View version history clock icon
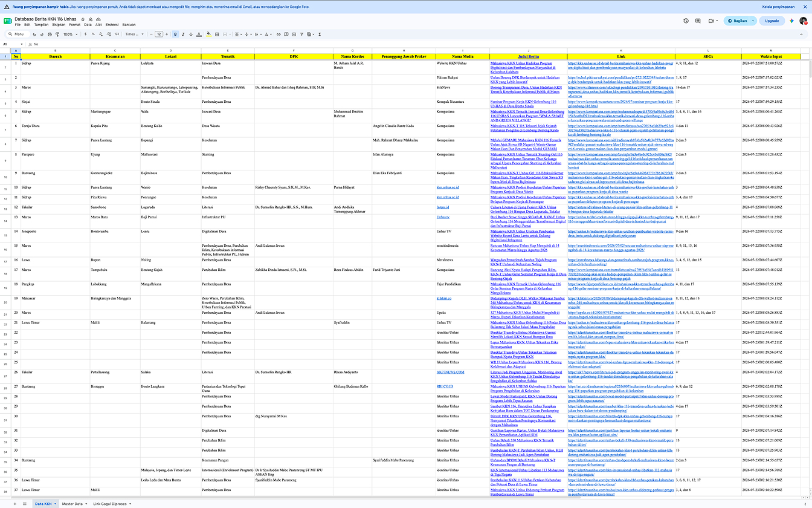This screenshot has height=508, width=812. click(x=686, y=21)
